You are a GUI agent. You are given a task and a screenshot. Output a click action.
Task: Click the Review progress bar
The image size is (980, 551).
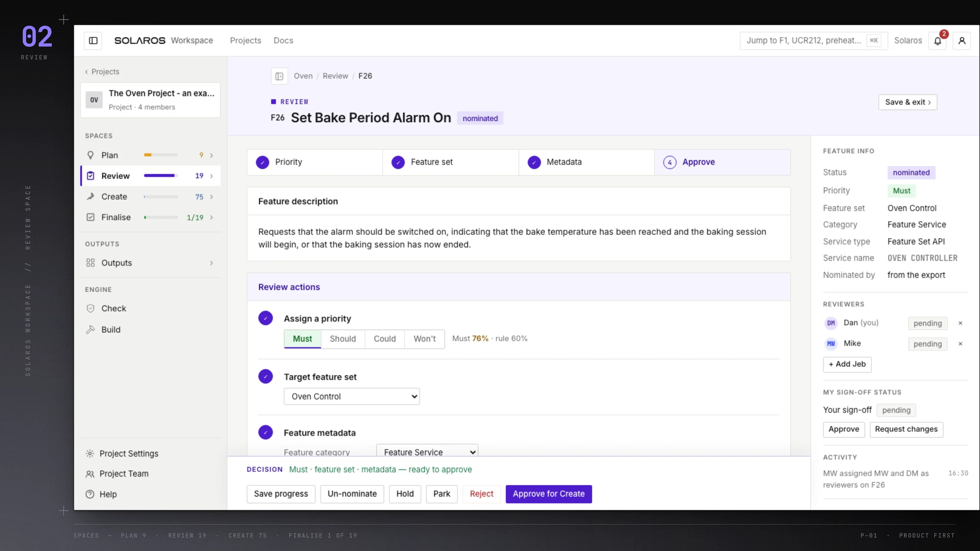click(161, 176)
